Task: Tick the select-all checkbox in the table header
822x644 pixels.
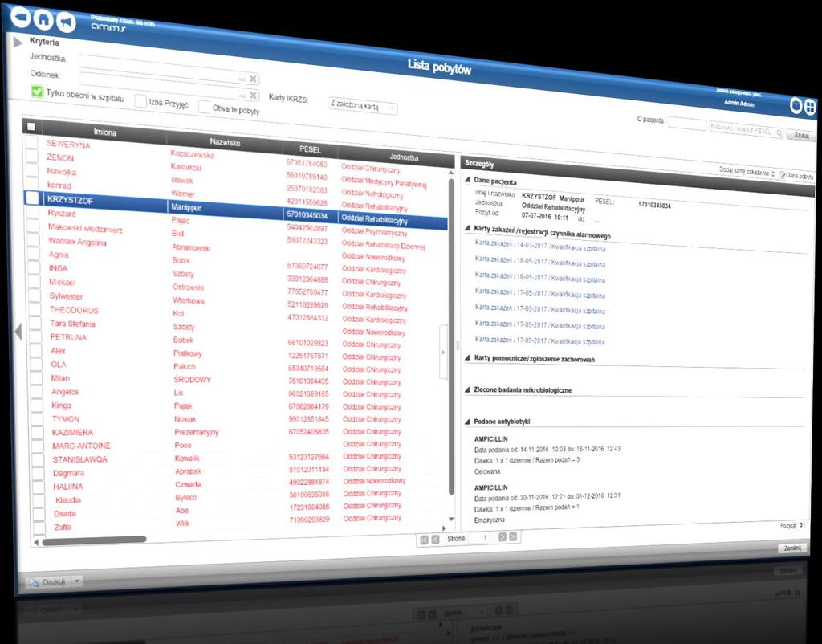Action: click(x=31, y=126)
